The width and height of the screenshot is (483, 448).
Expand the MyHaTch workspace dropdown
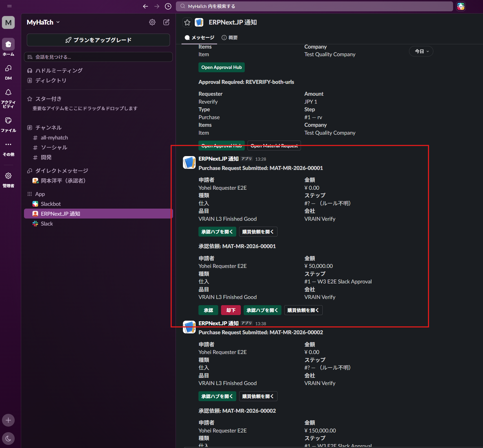43,22
